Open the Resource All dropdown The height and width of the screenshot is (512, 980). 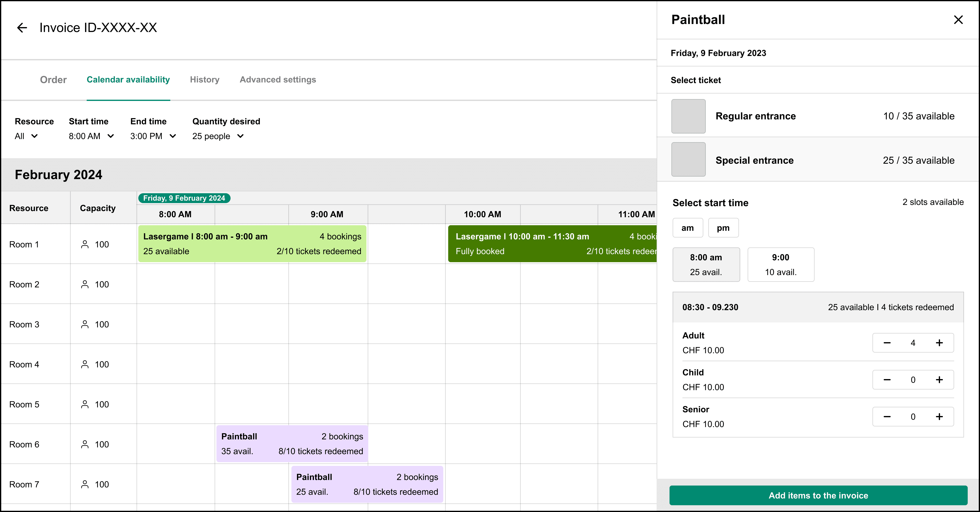(26, 136)
